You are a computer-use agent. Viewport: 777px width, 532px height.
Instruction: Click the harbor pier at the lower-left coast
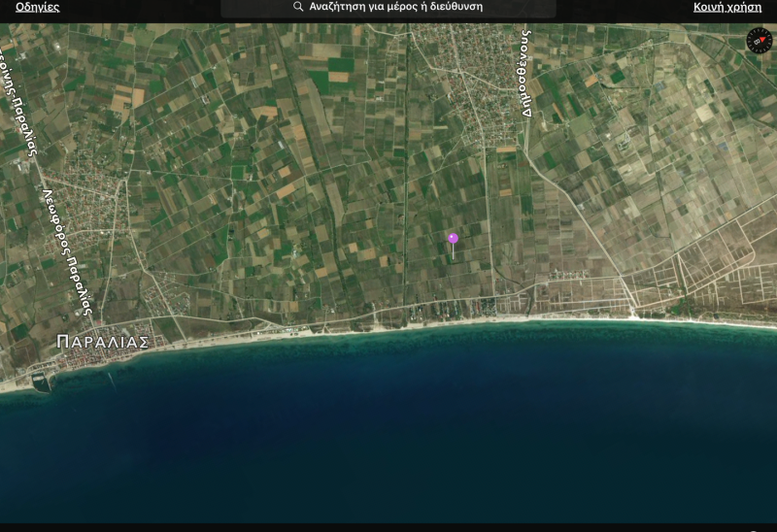point(41,382)
